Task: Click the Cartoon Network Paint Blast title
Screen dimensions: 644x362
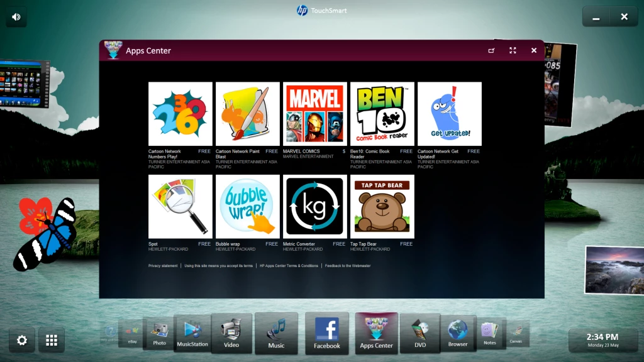Action: tap(237, 154)
